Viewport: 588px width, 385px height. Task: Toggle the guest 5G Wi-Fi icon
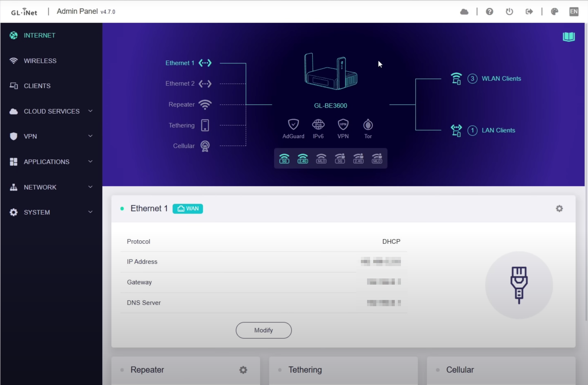[340, 159]
